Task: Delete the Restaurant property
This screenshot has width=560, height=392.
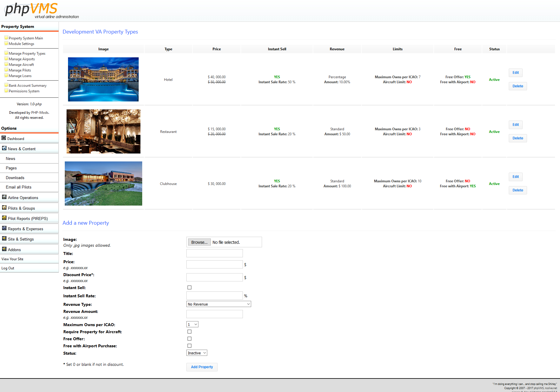Action: [518, 138]
